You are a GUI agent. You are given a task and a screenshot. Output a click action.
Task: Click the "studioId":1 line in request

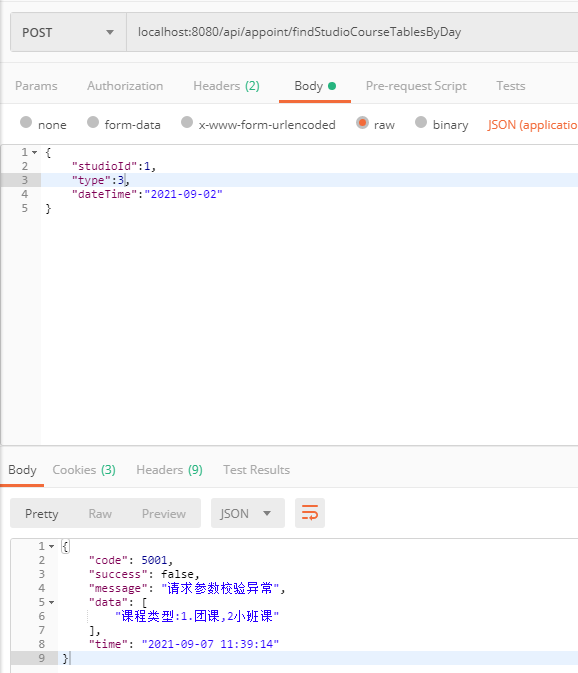114,166
